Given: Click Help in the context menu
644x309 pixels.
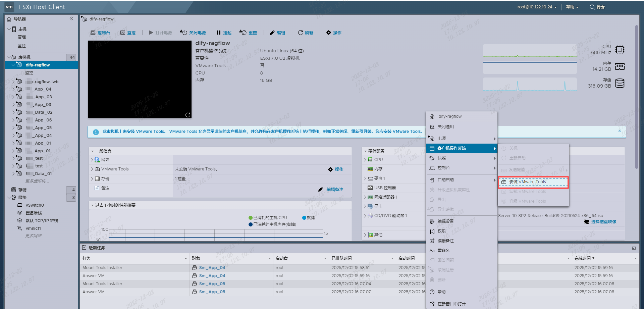Looking at the screenshot, I should [462, 292].
